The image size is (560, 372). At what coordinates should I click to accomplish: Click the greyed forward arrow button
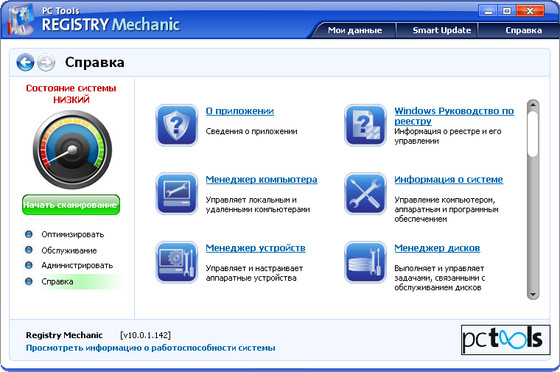pos(46,62)
